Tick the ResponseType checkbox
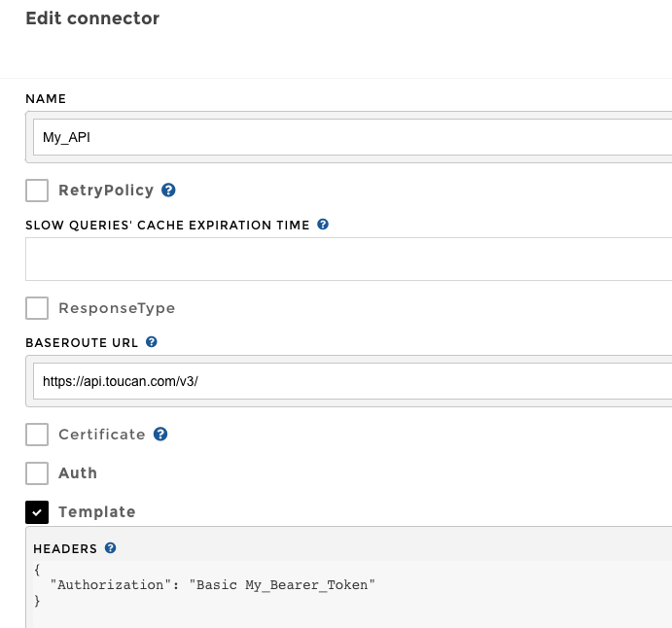 click(37, 308)
